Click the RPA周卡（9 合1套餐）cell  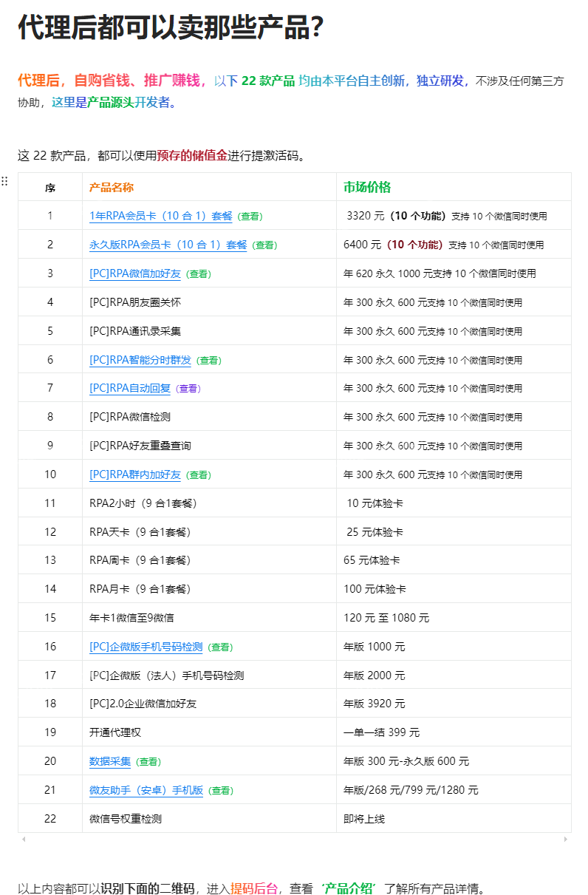pyautogui.click(x=209, y=560)
